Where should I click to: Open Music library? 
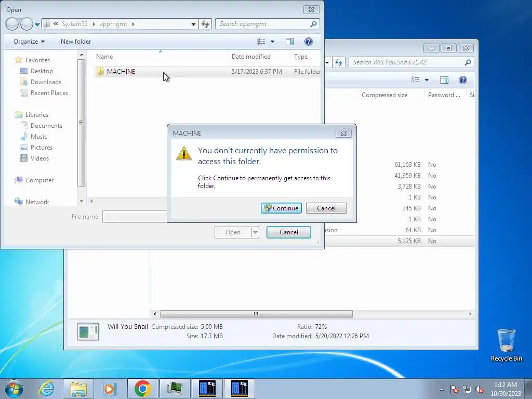(38, 137)
